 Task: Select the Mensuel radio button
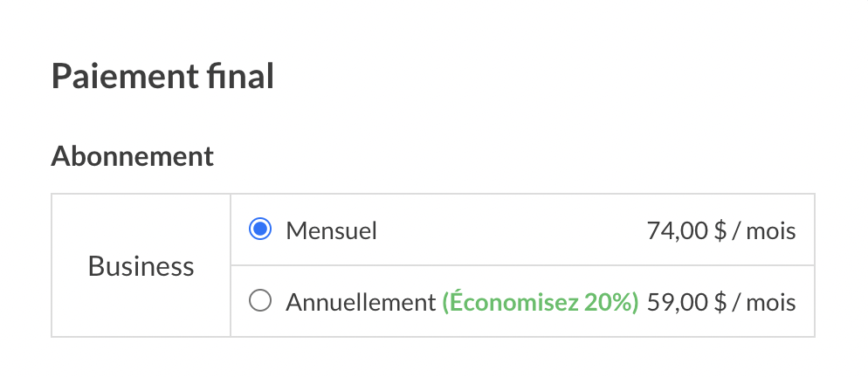point(259,230)
